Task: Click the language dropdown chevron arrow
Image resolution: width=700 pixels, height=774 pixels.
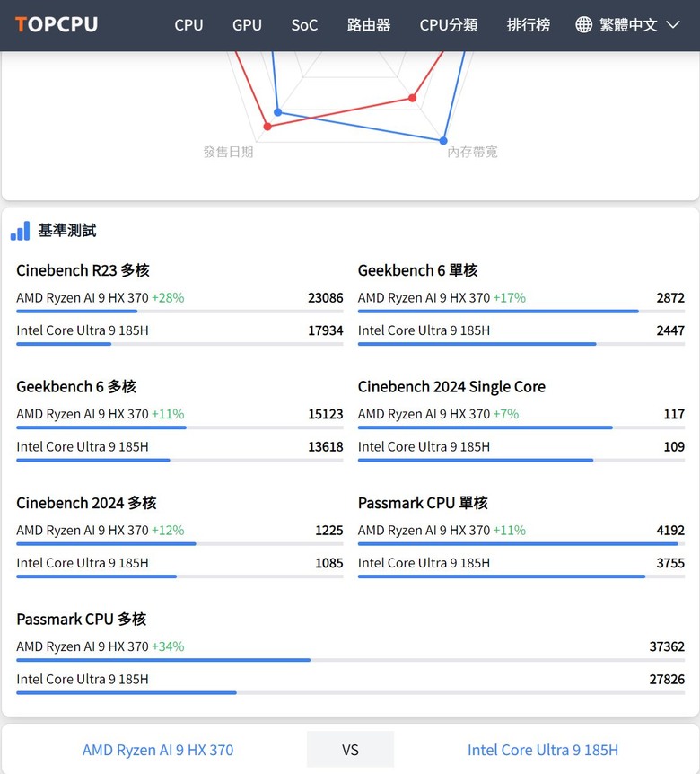Action: coord(673,24)
